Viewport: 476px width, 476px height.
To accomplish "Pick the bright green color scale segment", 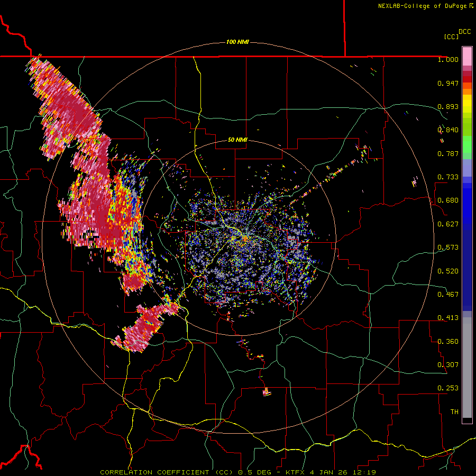I will click(467, 144).
